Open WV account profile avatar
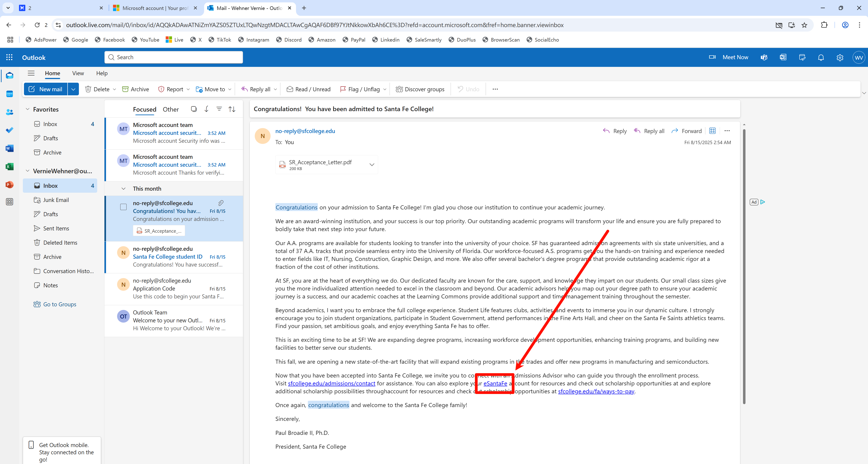The height and width of the screenshot is (464, 868). pyautogui.click(x=859, y=57)
